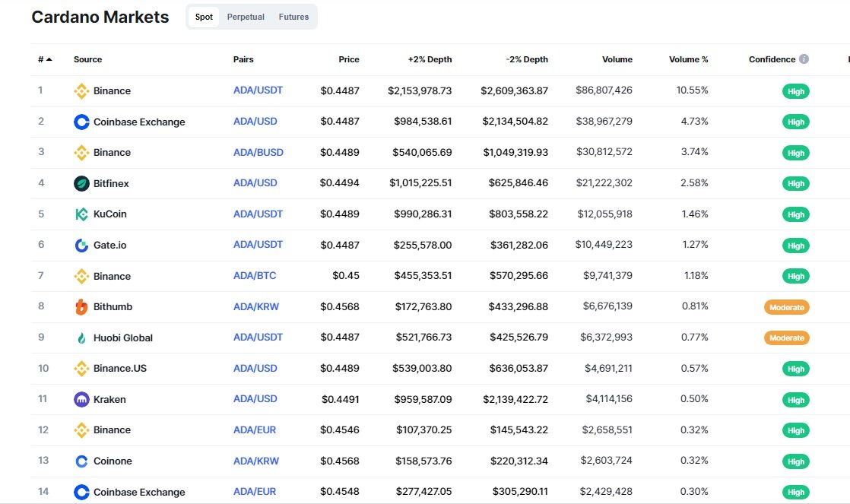The width and height of the screenshot is (850, 504).
Task: Click the KuCoin logo icon
Action: tap(81, 214)
